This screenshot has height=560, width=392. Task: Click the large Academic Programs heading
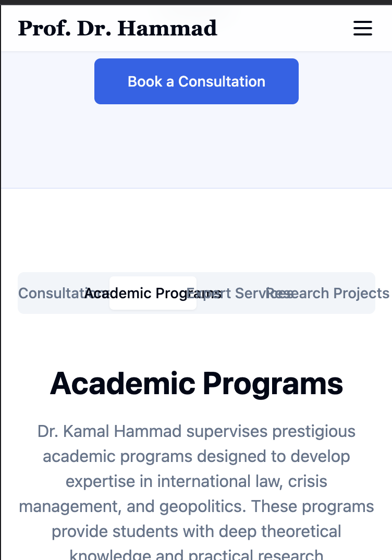(197, 383)
